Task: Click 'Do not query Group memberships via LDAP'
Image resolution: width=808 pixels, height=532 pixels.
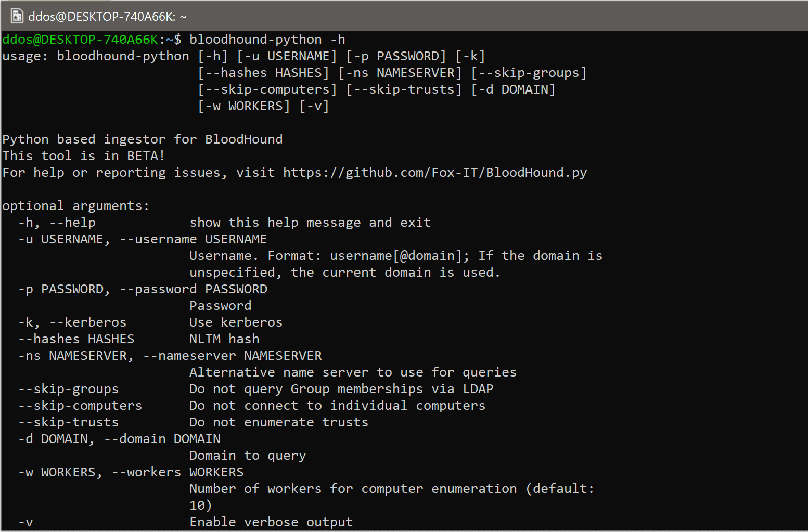Action: pos(341,389)
